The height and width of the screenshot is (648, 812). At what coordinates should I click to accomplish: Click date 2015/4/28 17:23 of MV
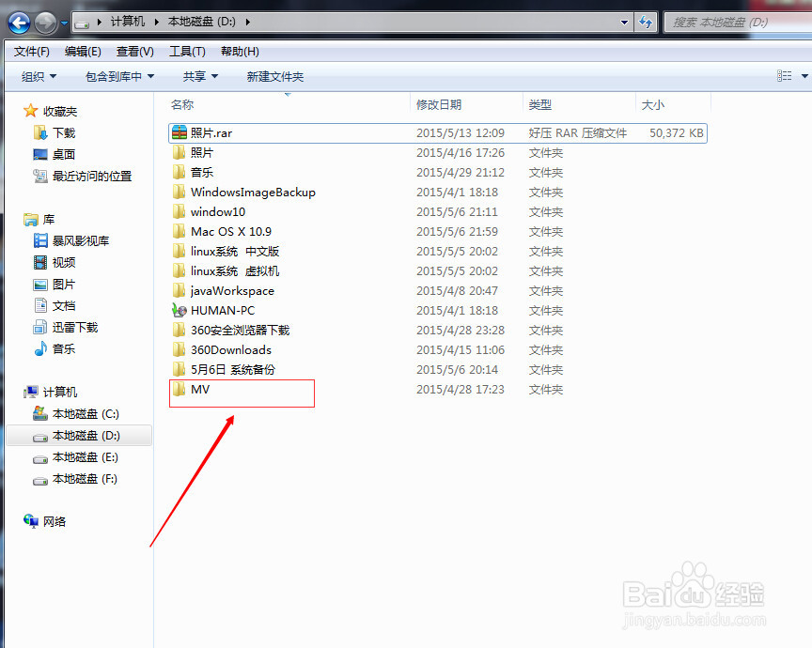(461, 389)
